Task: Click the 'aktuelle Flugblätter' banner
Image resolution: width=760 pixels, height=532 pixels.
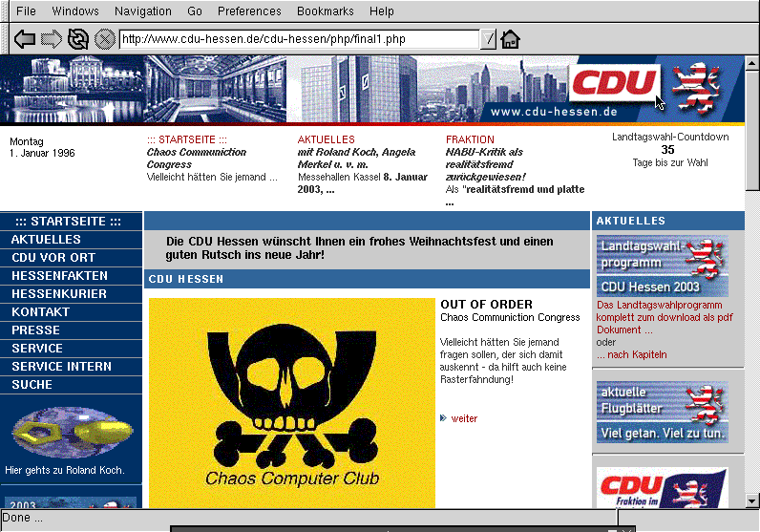Action: [x=662, y=412]
